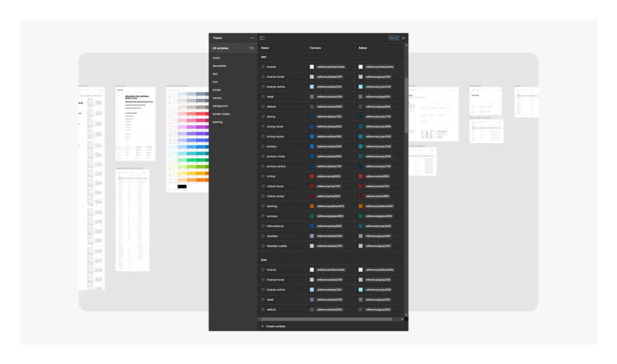Viewport: 617px width, 364px height.
Task: Click the color variable icon beside "inverse"
Action: tap(263, 66)
